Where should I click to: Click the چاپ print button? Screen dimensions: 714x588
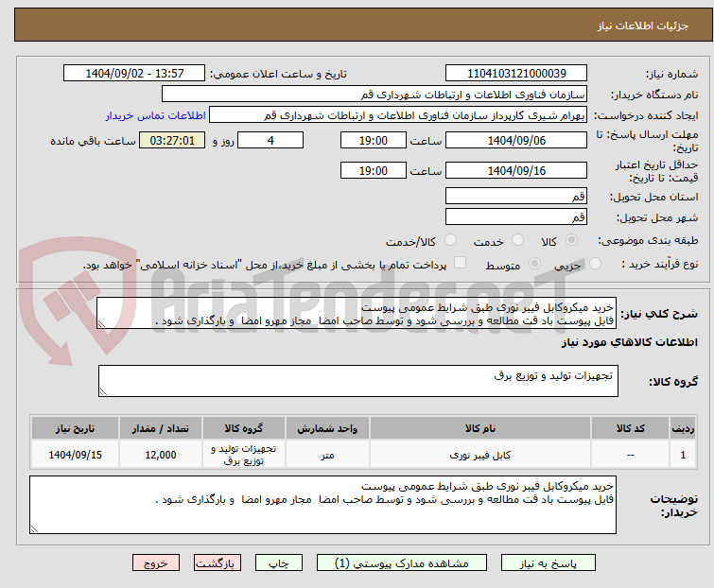click(x=279, y=563)
